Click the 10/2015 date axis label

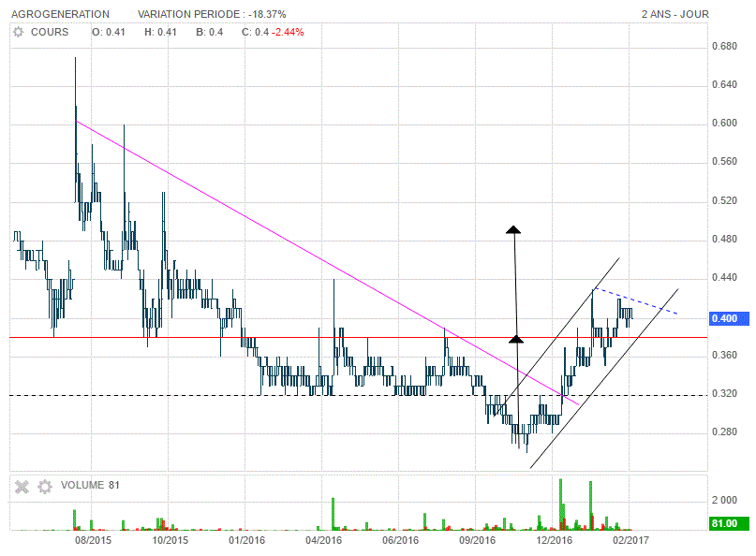coord(170,540)
